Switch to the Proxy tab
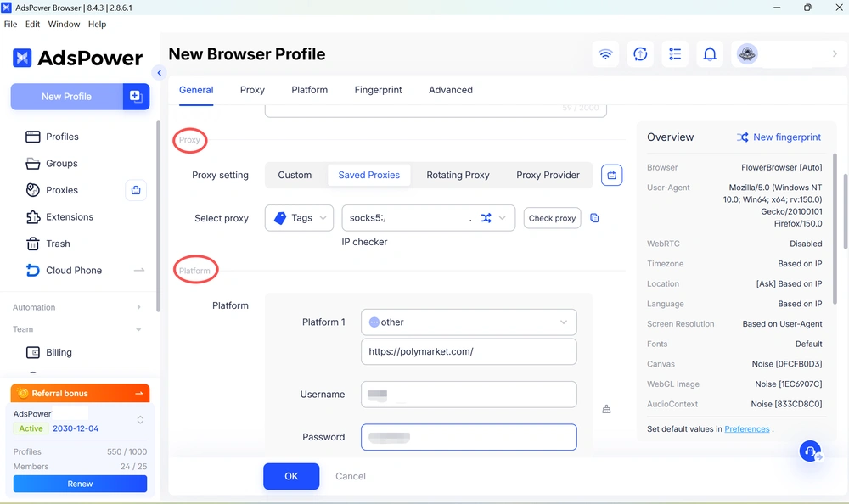Viewport: 849px width, 504px height. [x=252, y=90]
